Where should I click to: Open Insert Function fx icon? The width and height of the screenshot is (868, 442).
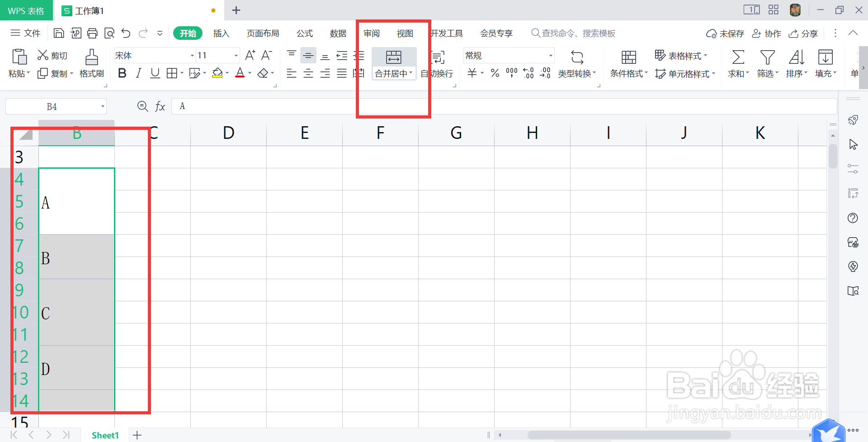point(160,106)
